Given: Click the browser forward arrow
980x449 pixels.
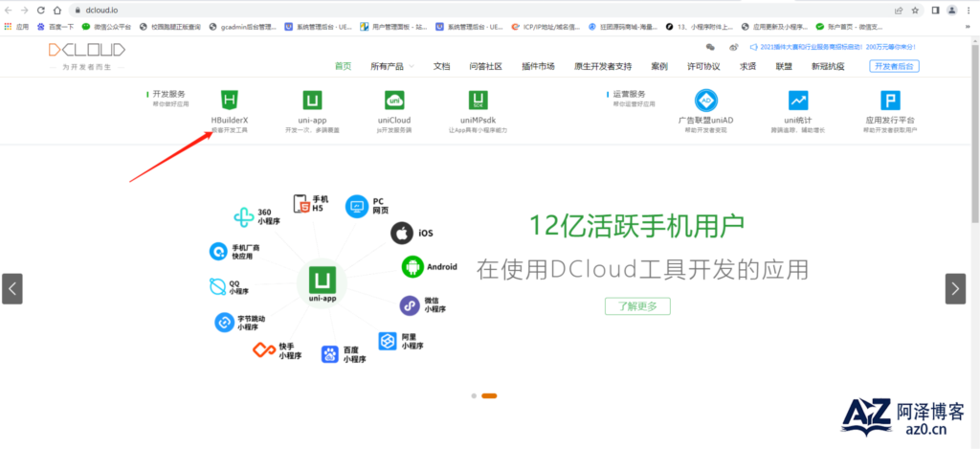Looking at the screenshot, I should pyautogui.click(x=25, y=10).
